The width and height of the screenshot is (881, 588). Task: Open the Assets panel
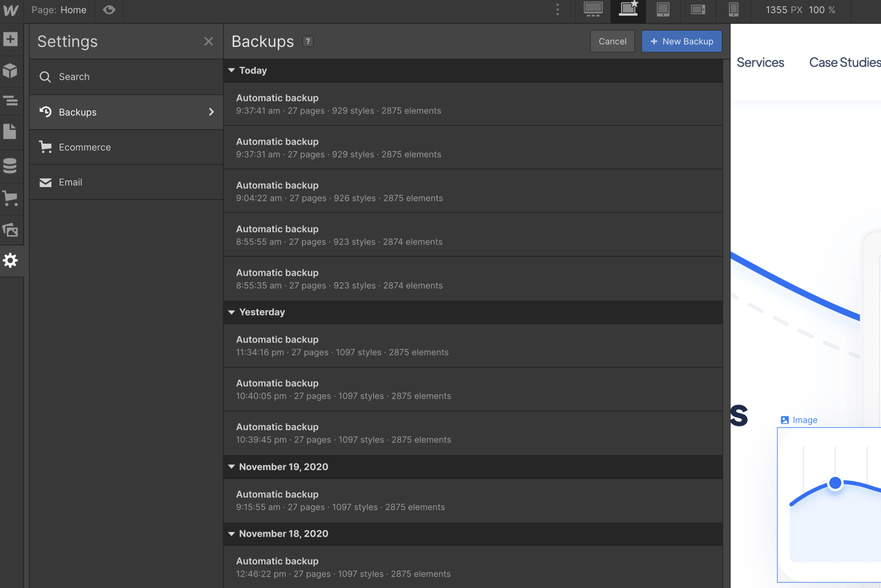coord(10,230)
